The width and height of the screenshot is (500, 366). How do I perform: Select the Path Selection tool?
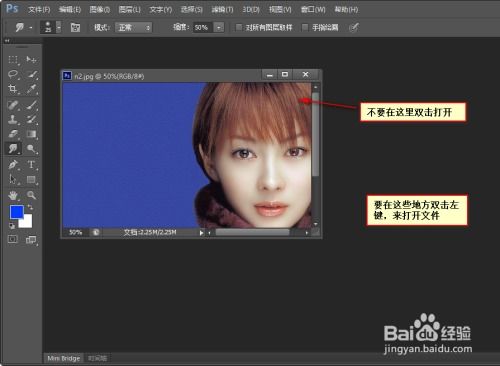pyautogui.click(x=13, y=179)
